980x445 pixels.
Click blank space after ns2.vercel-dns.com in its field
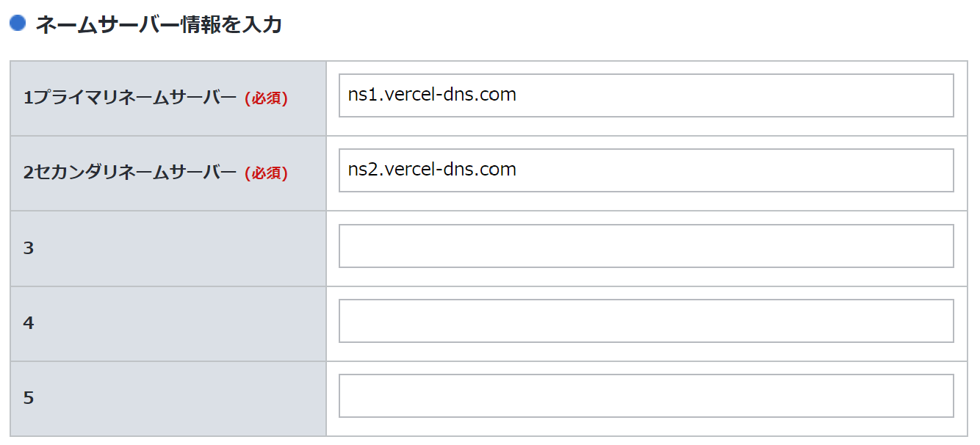(735, 170)
